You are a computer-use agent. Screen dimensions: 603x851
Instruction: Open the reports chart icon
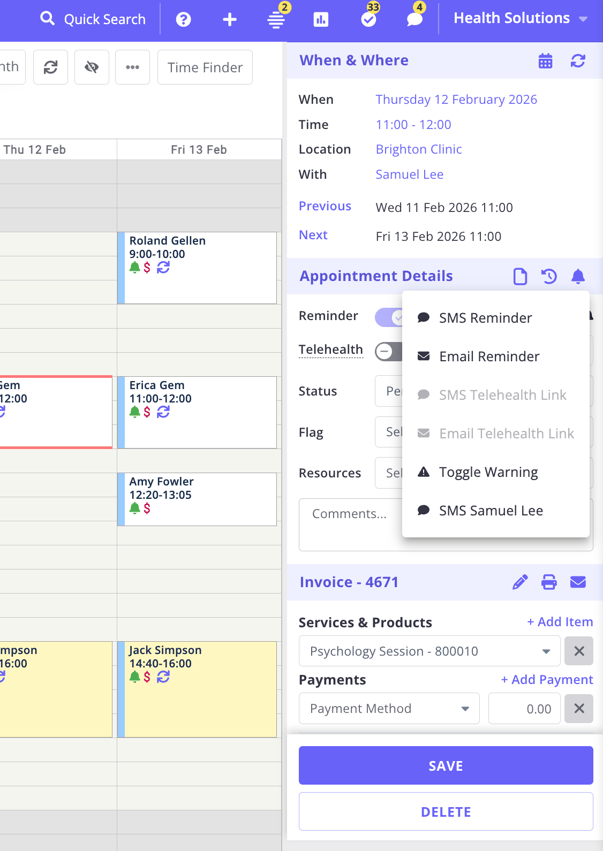[321, 19]
